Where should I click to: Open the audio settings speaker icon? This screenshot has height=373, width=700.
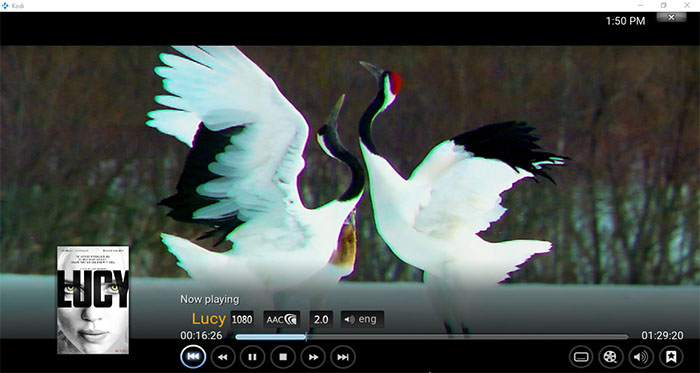(x=641, y=357)
